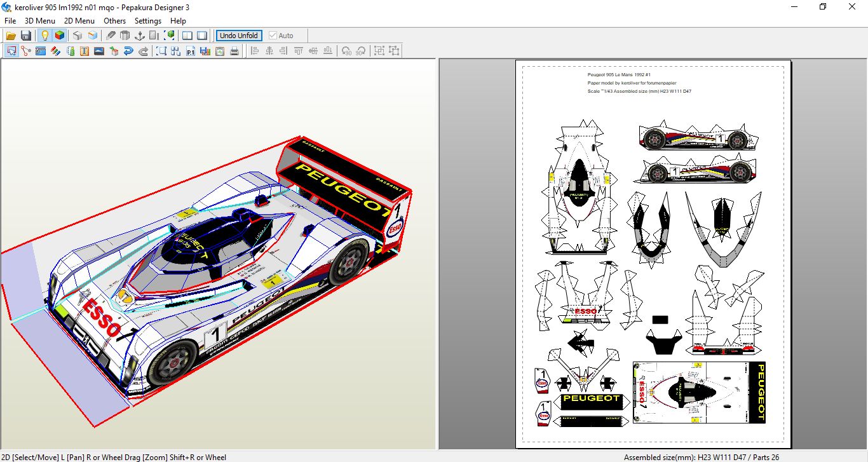The height and width of the screenshot is (462, 868).
Task: Open the Settings menu
Action: (148, 21)
